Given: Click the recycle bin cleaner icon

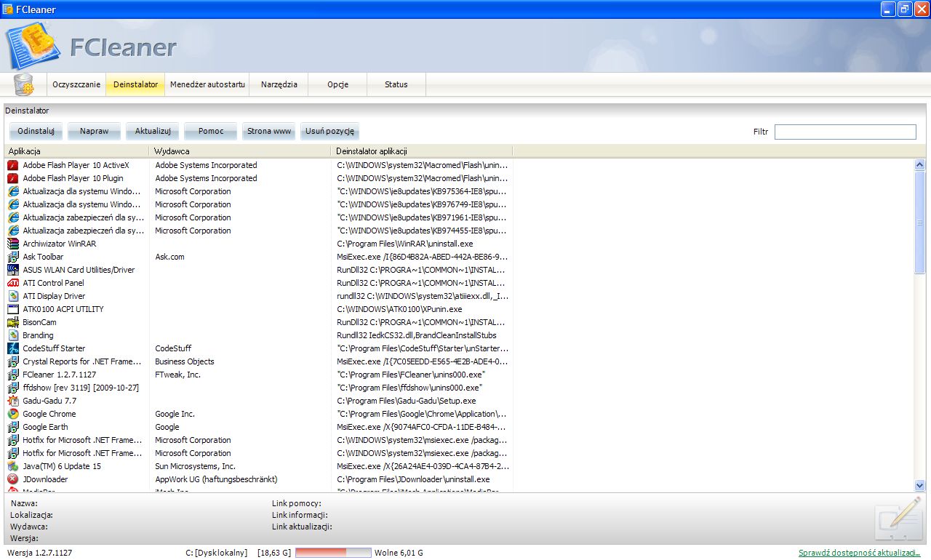Looking at the screenshot, I should point(24,85).
